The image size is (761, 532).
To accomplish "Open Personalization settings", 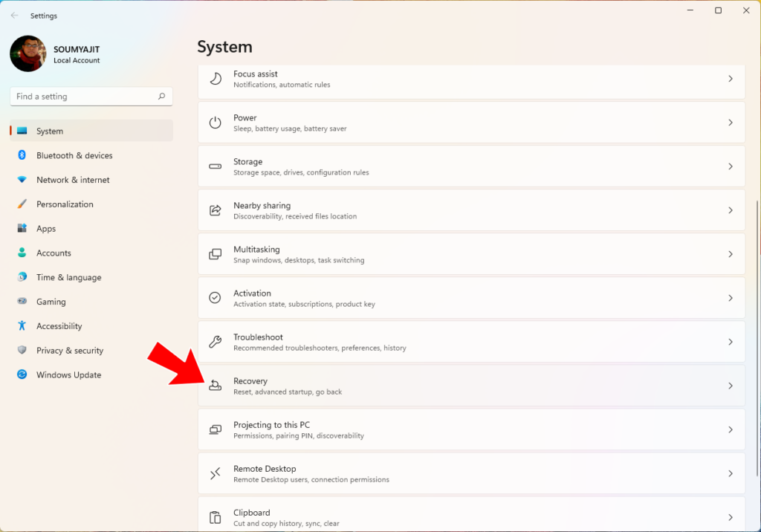I will [91, 204].
